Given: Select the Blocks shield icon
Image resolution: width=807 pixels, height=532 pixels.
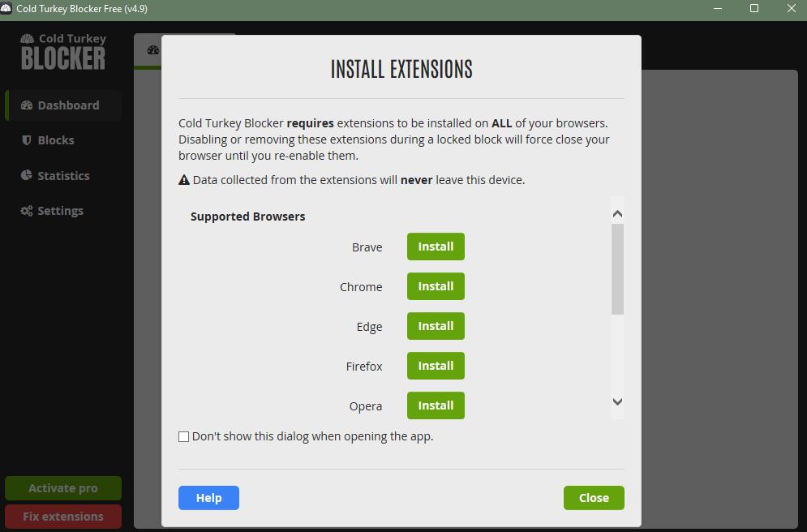Looking at the screenshot, I should (25, 139).
